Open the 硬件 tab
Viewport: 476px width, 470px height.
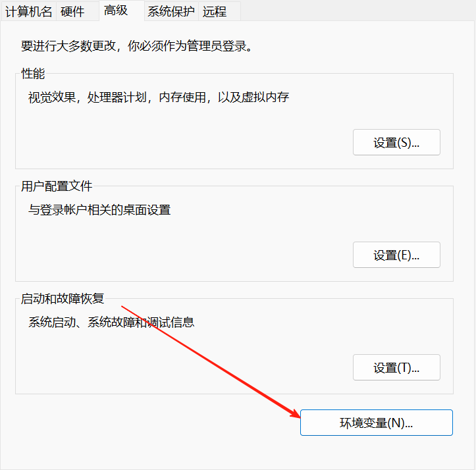[78, 12]
